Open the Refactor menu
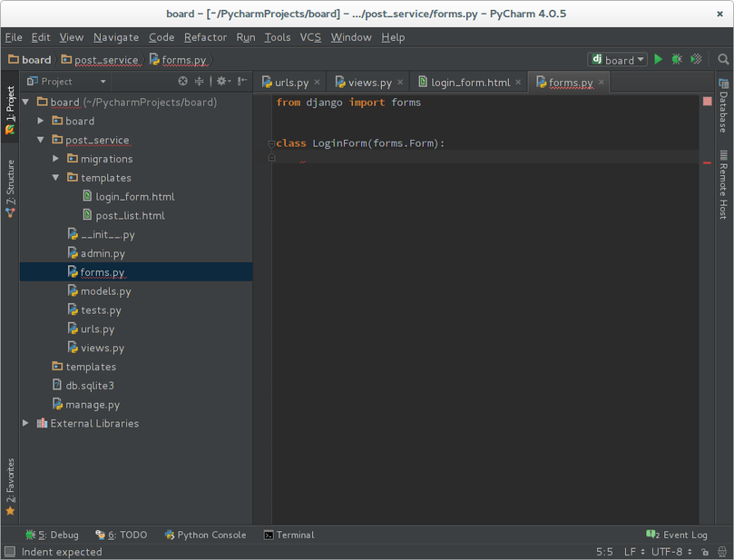Viewport: 734px width, 560px height. (205, 37)
